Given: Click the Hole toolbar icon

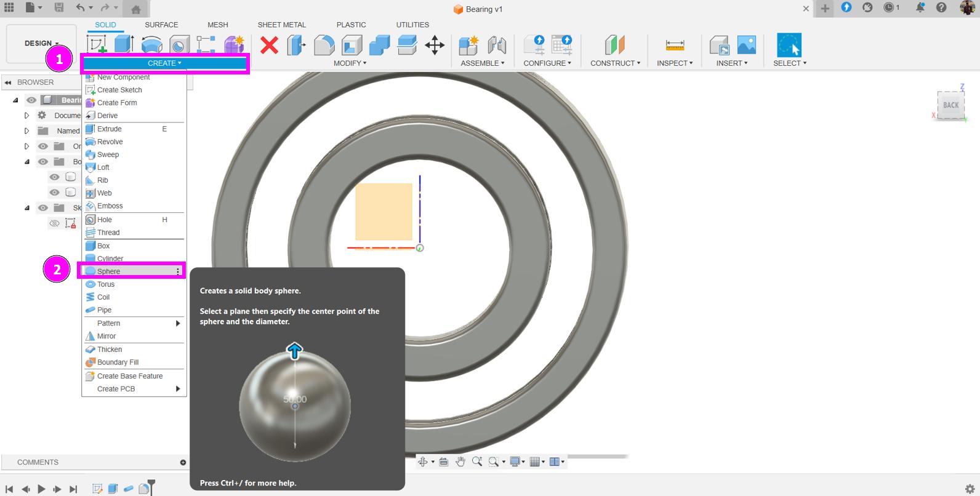Looking at the screenshot, I should click(179, 44).
